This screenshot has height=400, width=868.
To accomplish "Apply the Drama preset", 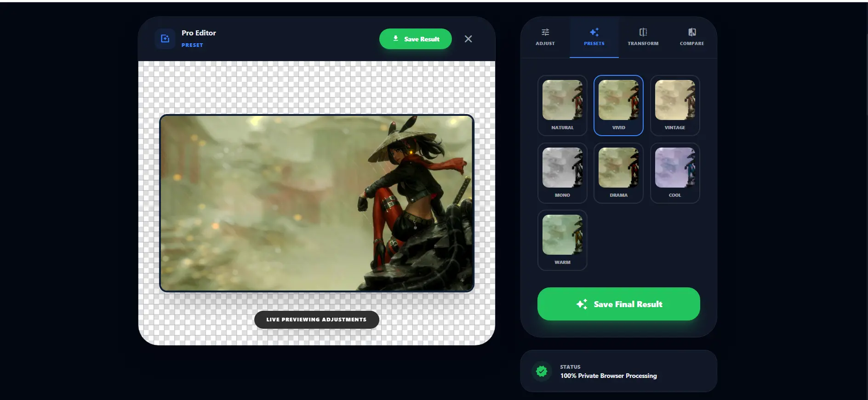I will click(x=618, y=173).
